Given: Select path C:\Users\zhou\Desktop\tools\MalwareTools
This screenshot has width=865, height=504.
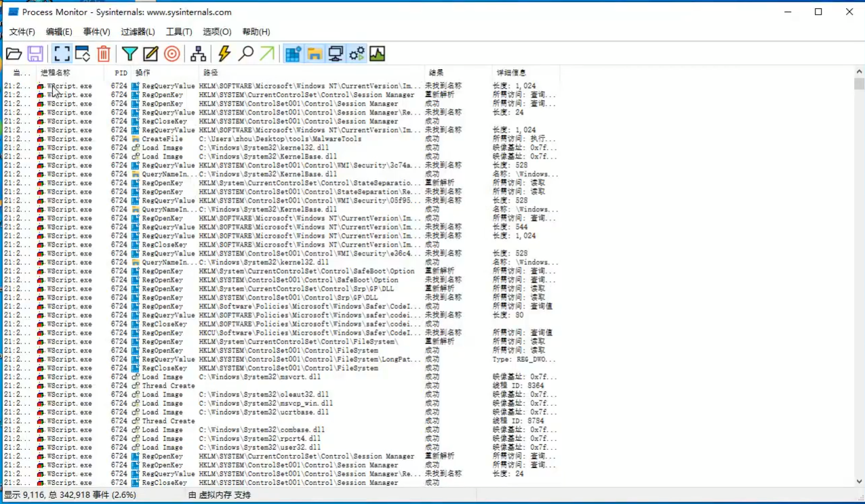Looking at the screenshot, I should pos(280,139).
